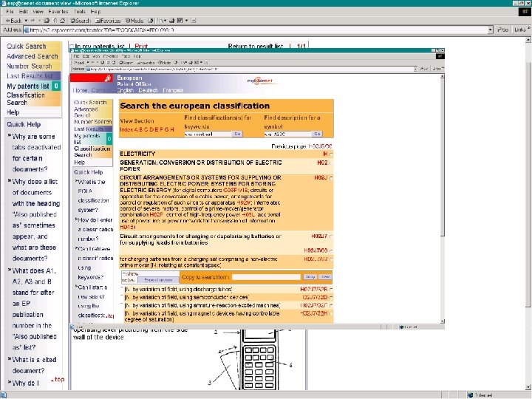
Task: Open the Favorites pane from outer toolbar
Action: point(108,21)
